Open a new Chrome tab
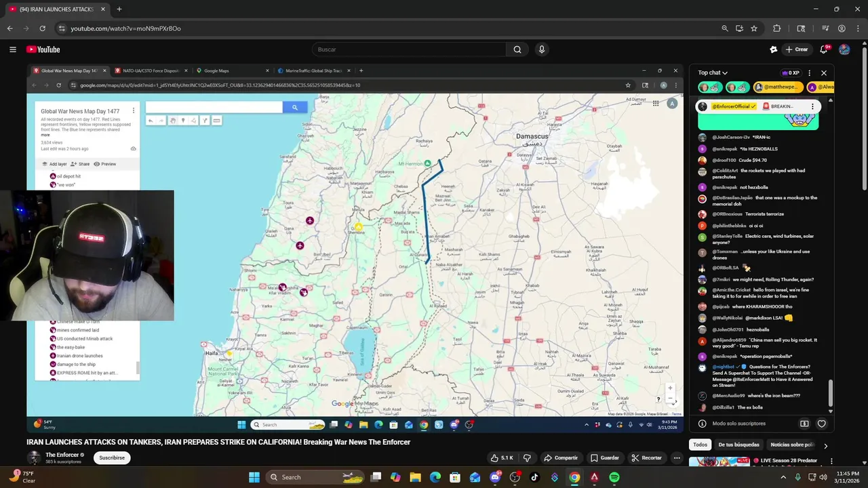Screen dimensions: 868x488 point(119,9)
